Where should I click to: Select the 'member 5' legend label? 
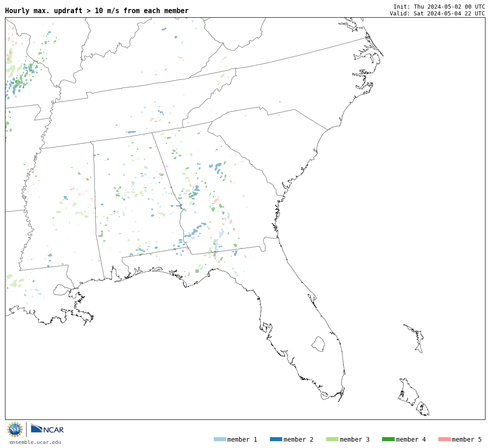click(x=467, y=439)
